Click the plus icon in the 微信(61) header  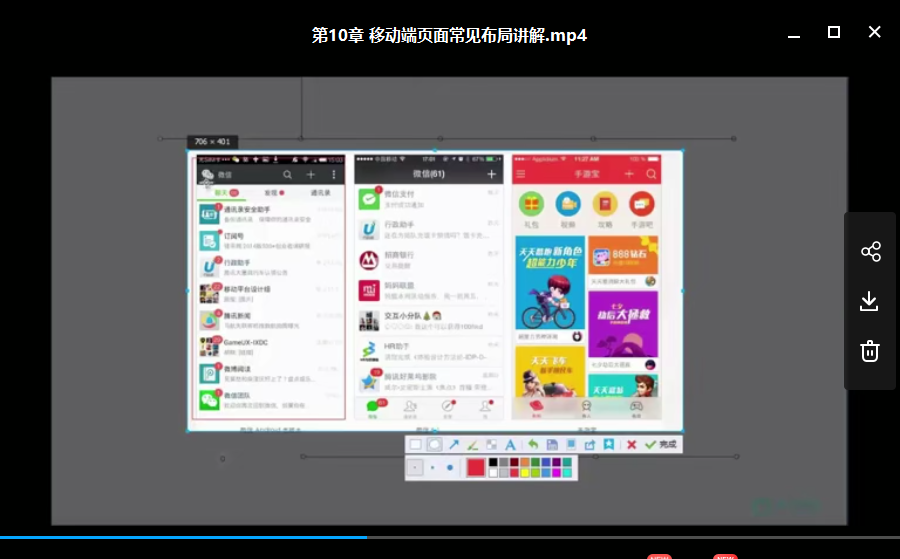click(491, 174)
